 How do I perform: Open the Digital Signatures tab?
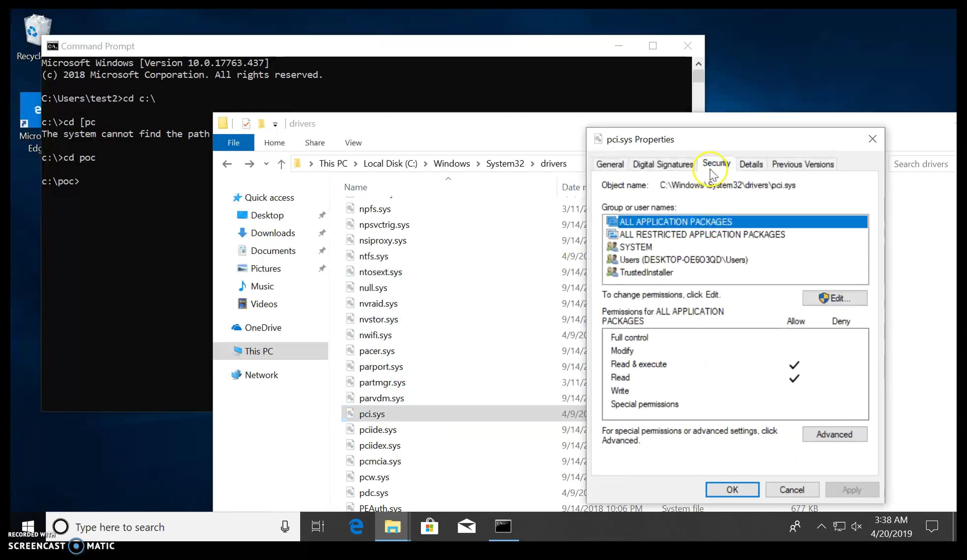[x=663, y=164]
